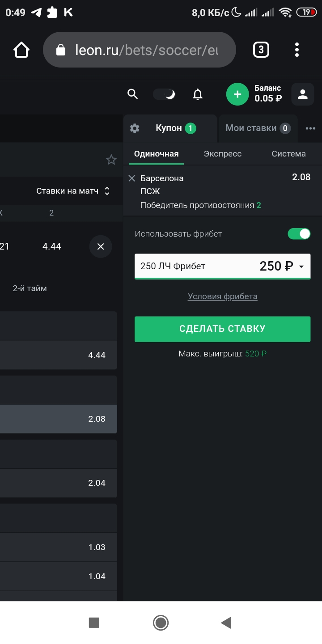The image size is (322, 644).
Task: Open Условия фрибета link
Action: [222, 297]
